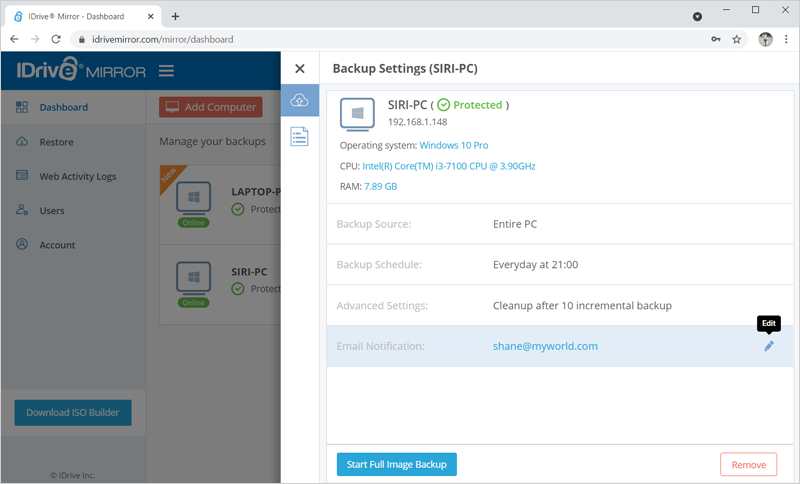Open Restore in the sidebar
Viewport: 800px width, 484px height.
coord(57,142)
